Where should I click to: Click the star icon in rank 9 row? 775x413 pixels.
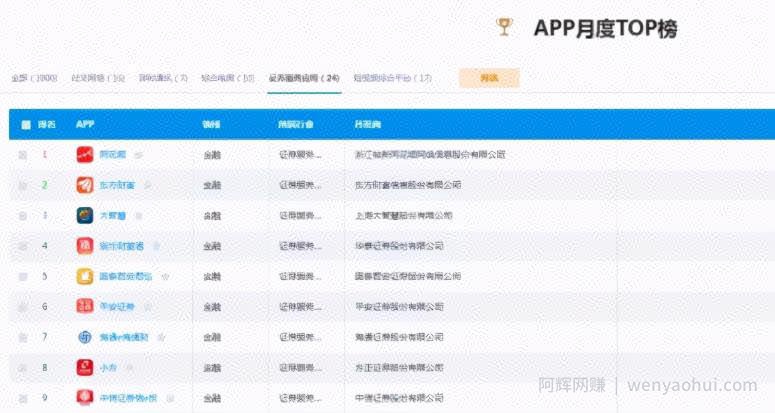pos(170,398)
